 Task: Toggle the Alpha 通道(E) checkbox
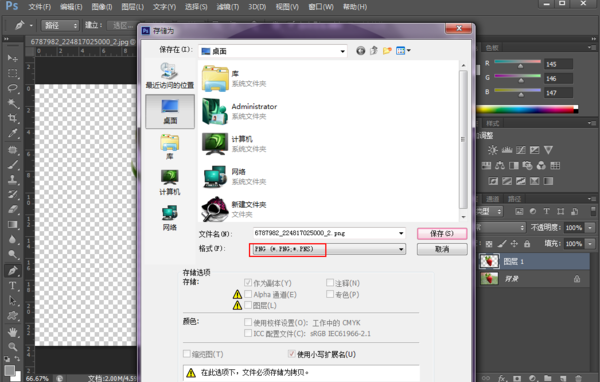click(x=248, y=294)
